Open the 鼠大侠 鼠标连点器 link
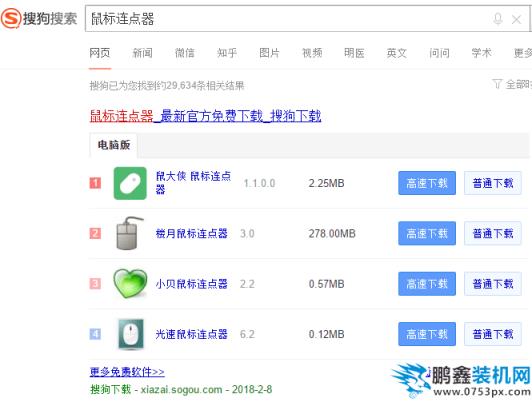The image size is (532, 402). 193,183
